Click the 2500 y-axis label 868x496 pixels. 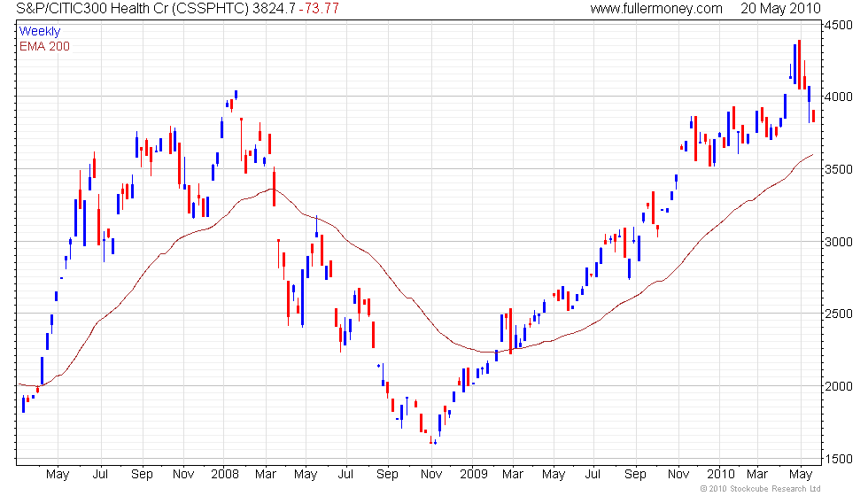point(838,314)
